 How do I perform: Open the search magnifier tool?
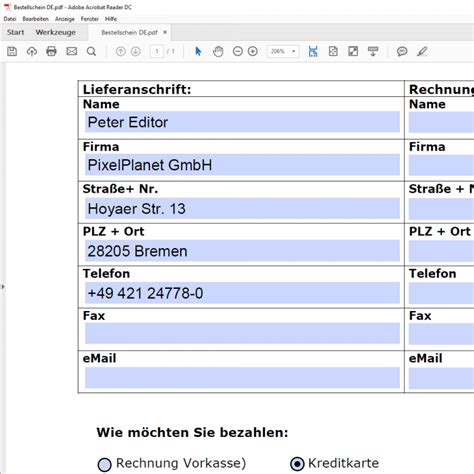click(91, 51)
